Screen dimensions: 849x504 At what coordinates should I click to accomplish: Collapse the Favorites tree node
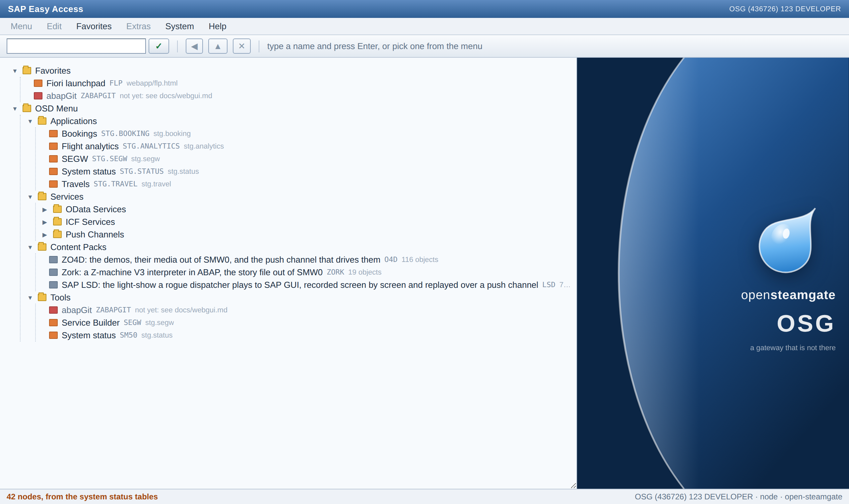pyautogui.click(x=15, y=71)
